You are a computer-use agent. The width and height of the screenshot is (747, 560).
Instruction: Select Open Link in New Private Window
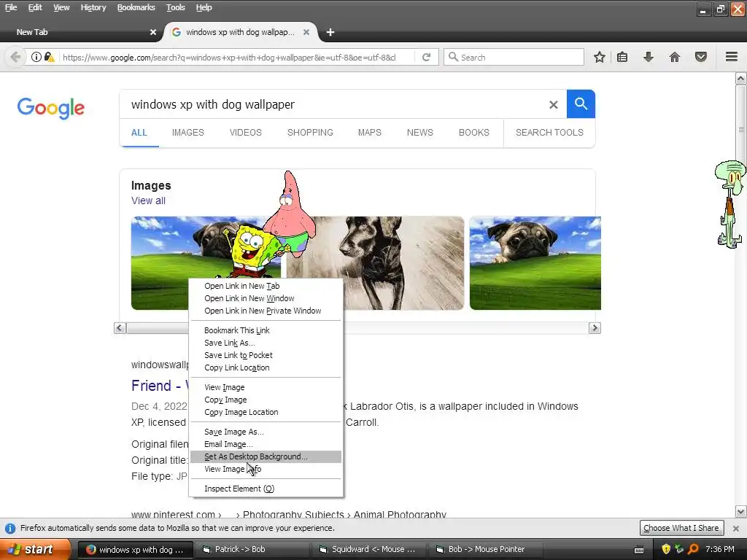266,311
